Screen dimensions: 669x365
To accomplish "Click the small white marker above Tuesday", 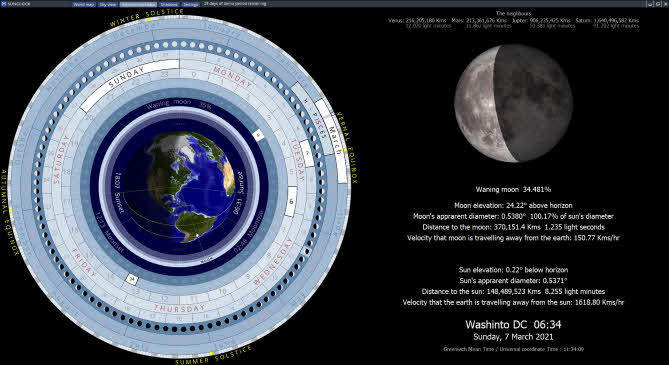I will point(258,136).
